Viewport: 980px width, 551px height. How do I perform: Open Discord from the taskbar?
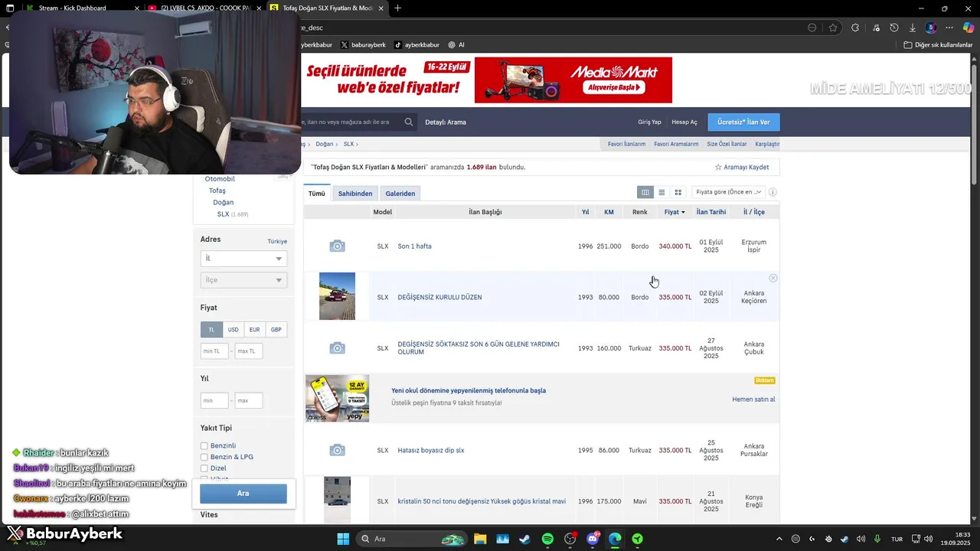click(x=593, y=539)
